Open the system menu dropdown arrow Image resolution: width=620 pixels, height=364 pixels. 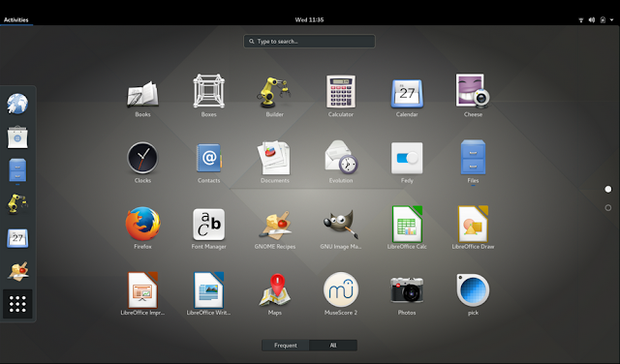tap(611, 19)
